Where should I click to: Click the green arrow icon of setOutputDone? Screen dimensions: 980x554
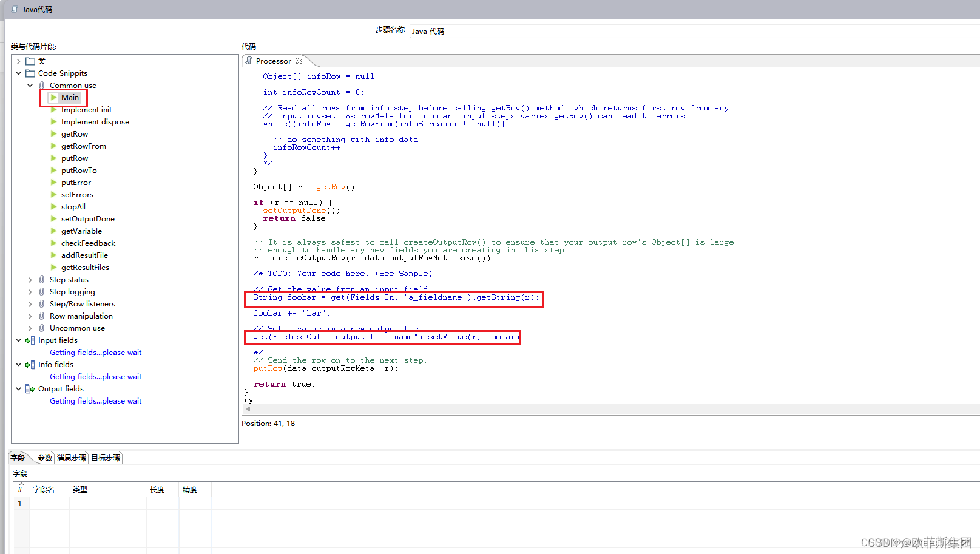pos(53,219)
